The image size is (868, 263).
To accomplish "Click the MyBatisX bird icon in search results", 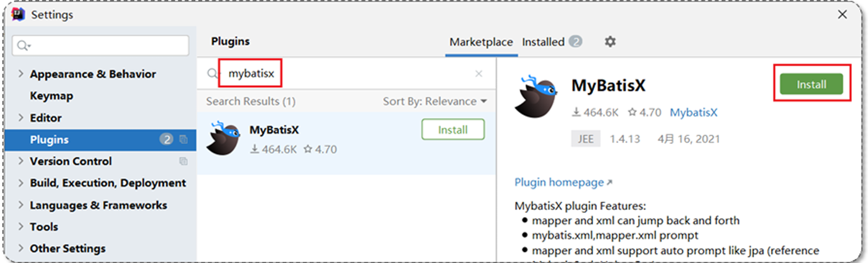I will coord(223,138).
